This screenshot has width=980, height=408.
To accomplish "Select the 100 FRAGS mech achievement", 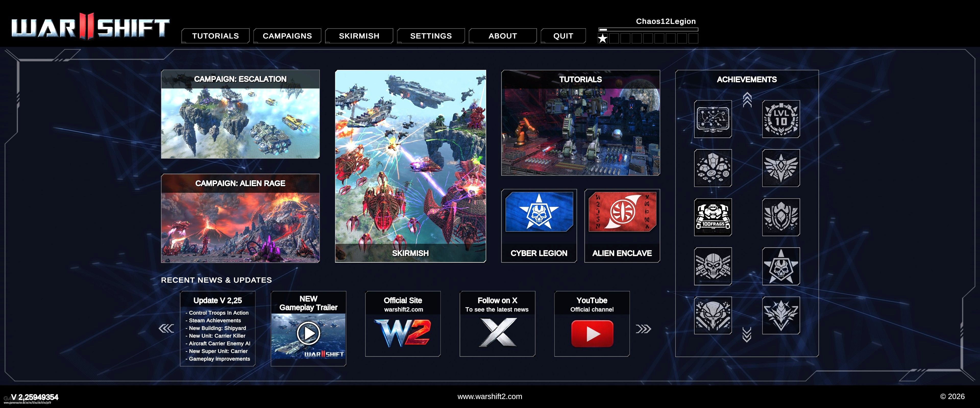I will click(x=713, y=217).
